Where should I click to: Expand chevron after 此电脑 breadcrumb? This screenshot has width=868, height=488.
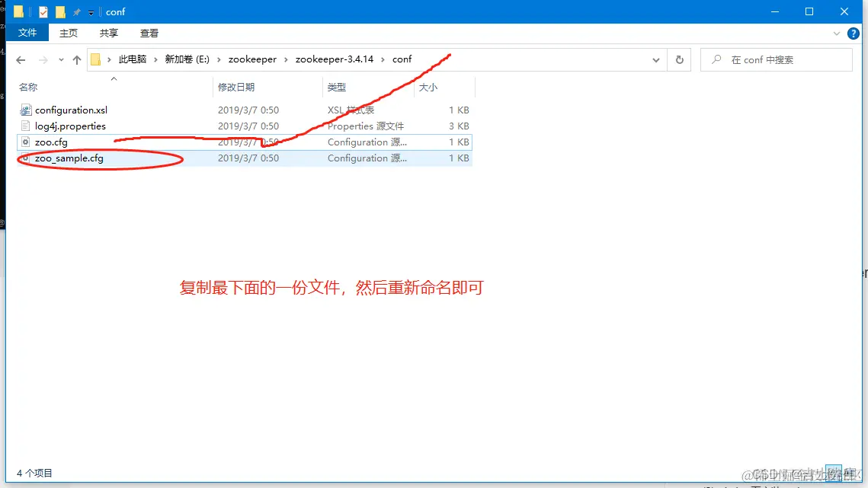click(155, 59)
